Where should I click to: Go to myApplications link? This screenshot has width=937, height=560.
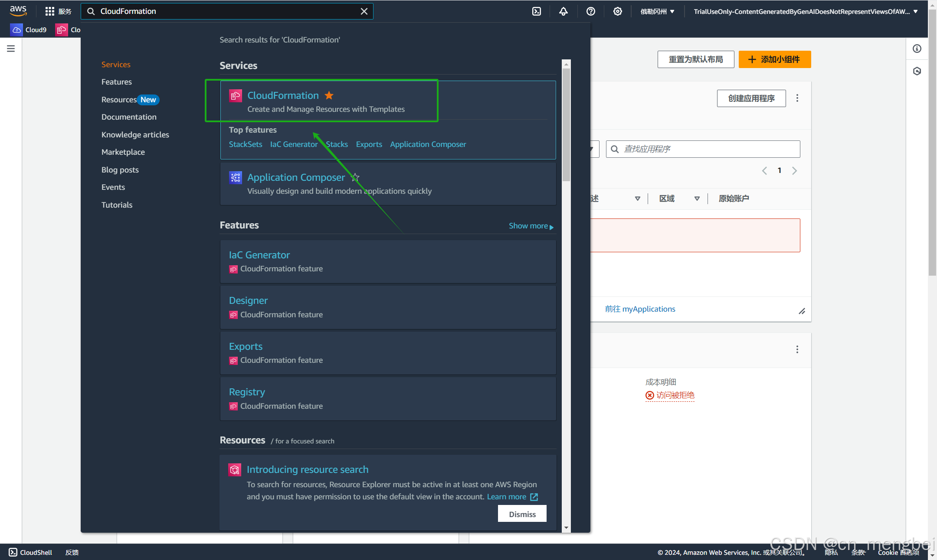coord(640,309)
